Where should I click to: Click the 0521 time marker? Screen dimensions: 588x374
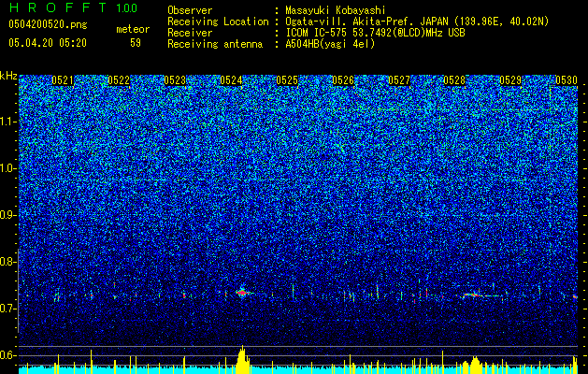[63, 80]
